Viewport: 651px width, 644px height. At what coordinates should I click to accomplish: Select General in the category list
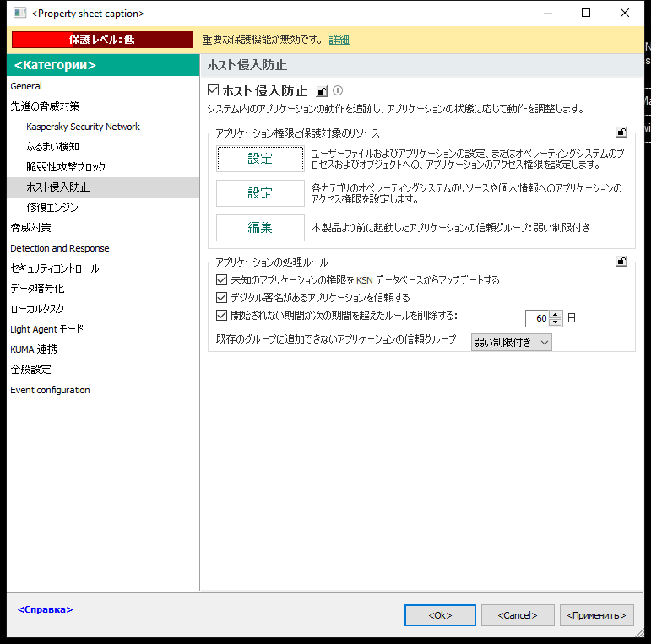click(x=103, y=86)
